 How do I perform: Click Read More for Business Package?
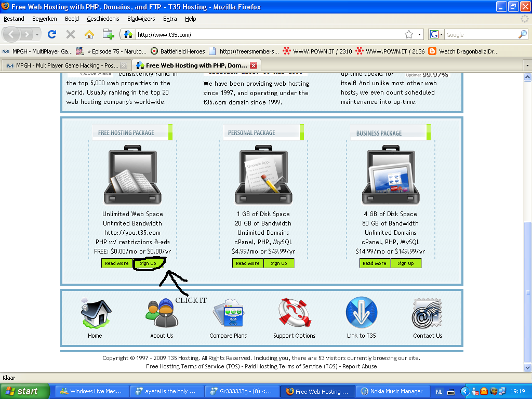pyautogui.click(x=375, y=263)
